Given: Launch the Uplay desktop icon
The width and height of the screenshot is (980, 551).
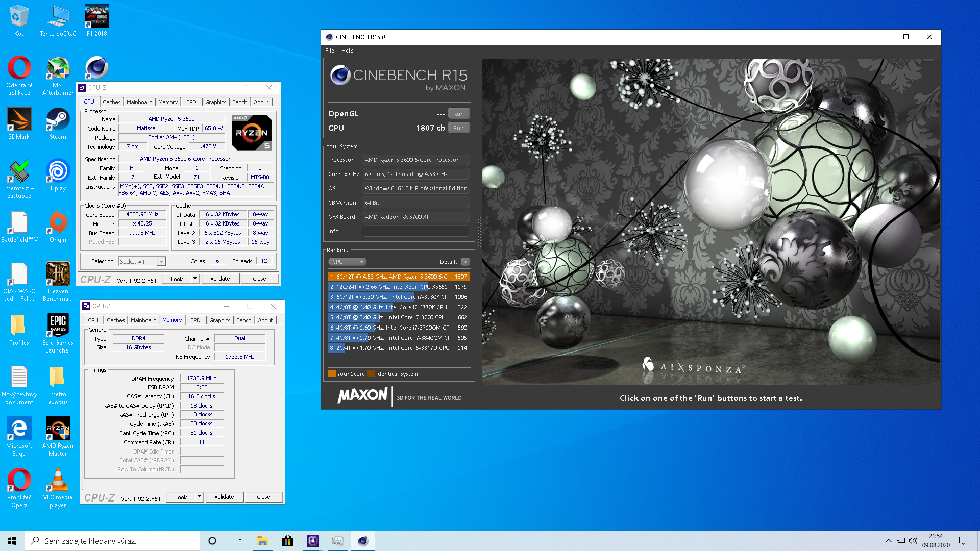Looking at the screenshot, I should pyautogui.click(x=58, y=175).
